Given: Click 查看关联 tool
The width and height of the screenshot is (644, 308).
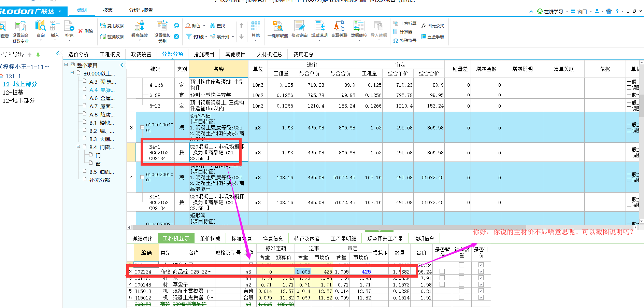Looking at the screenshot, I should coord(339,29).
